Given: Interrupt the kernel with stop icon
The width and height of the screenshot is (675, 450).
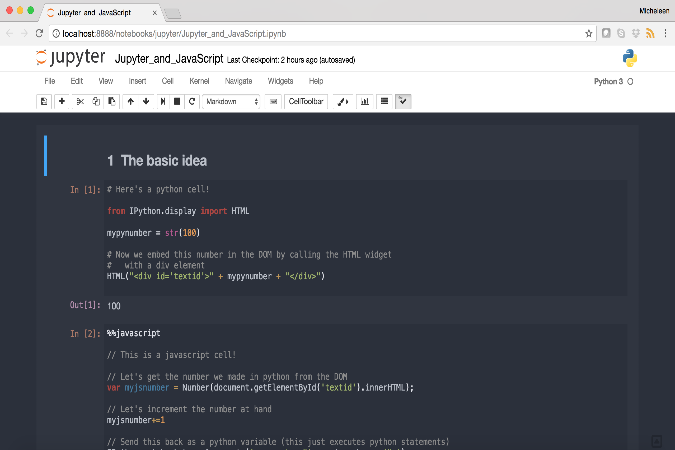Looking at the screenshot, I should 177,101.
